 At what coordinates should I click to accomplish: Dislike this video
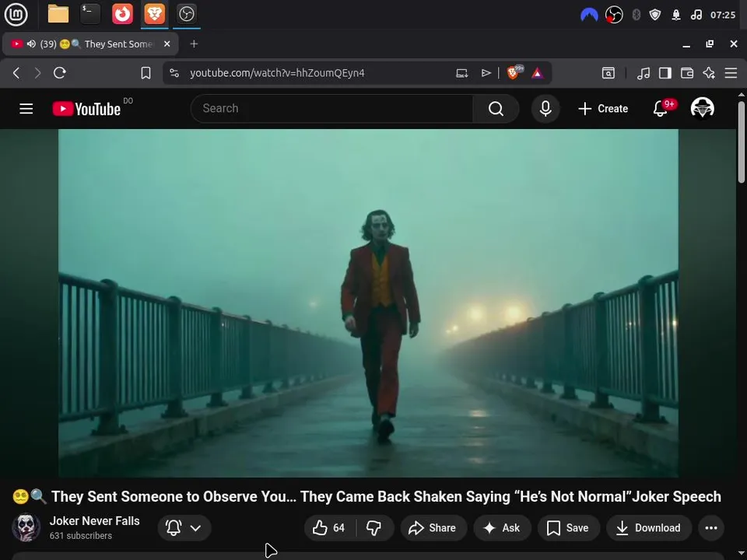point(374,527)
